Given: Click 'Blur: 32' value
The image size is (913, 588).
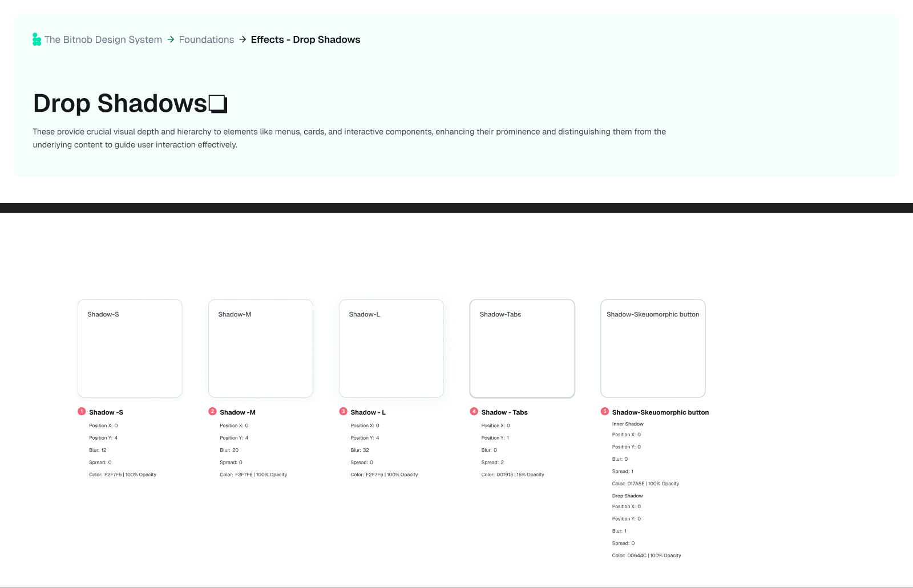Looking at the screenshot, I should click(x=359, y=450).
